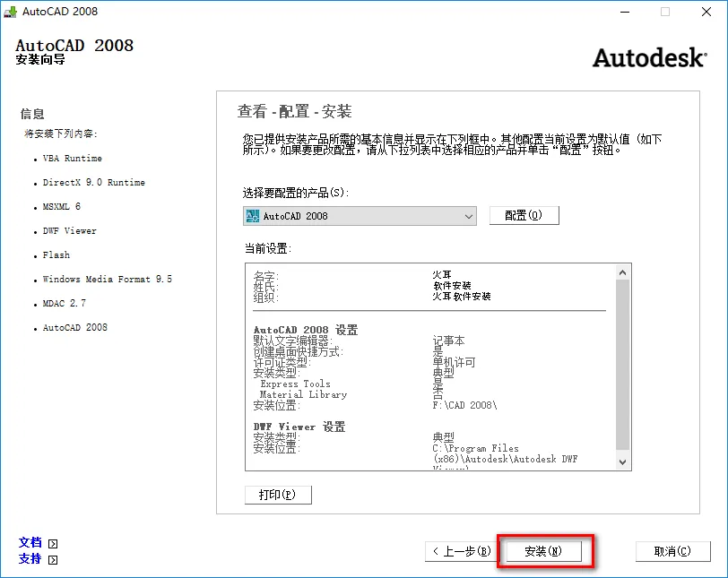Click scroll-down arrow in current settings list

622,462
